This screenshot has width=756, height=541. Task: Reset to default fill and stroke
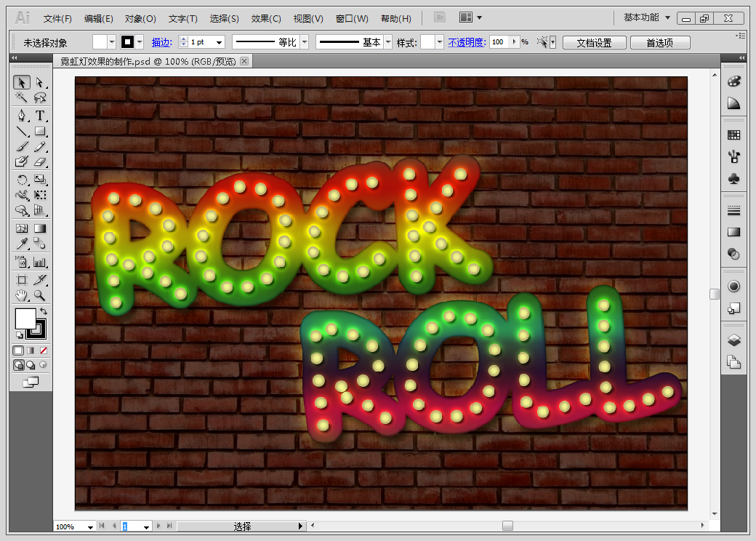click(x=20, y=334)
